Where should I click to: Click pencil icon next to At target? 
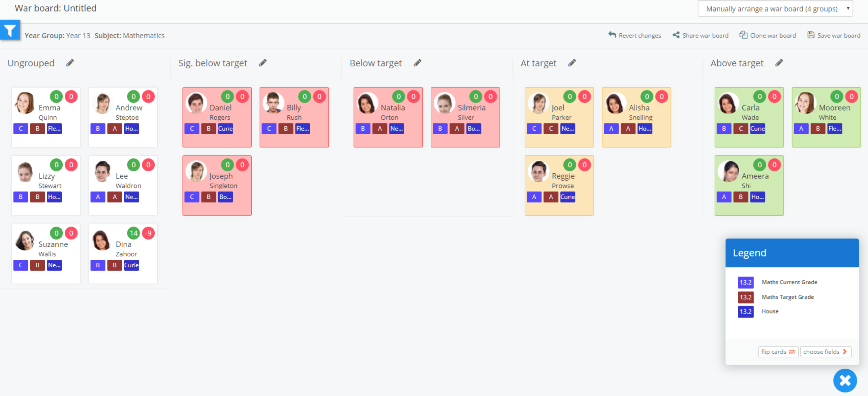[572, 63]
